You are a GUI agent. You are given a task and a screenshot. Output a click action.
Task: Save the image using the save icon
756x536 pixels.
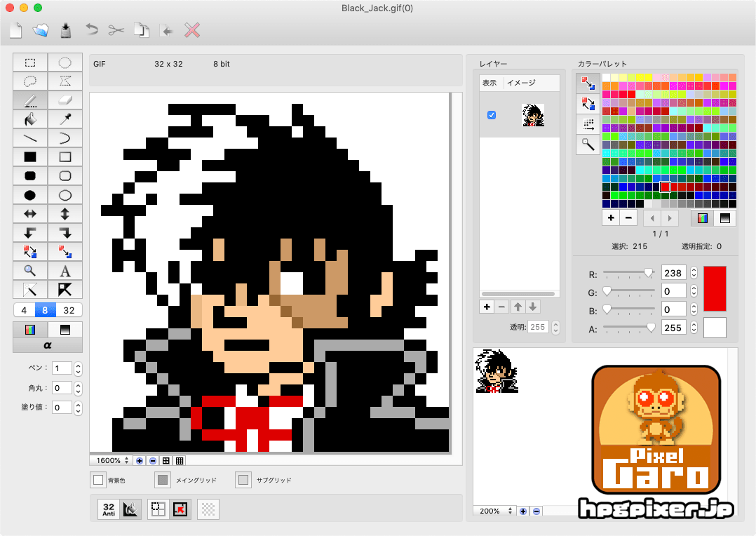66,30
